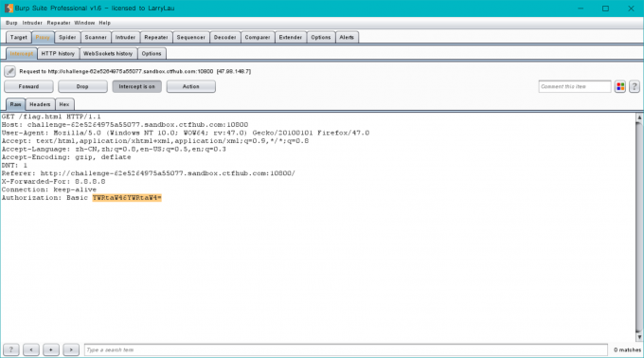The image size is (644, 358).
Task: Forward the intercepted request
Action: [28, 86]
